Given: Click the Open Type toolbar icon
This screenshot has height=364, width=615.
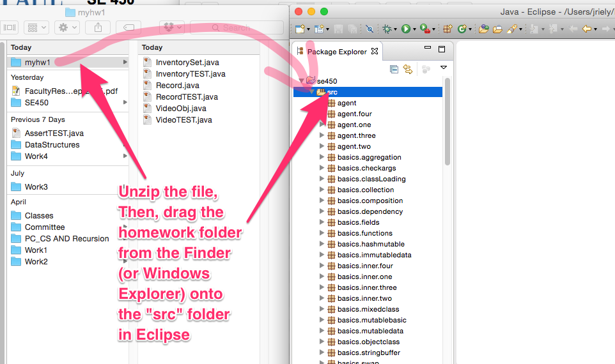Looking at the screenshot, I should click(x=483, y=29).
